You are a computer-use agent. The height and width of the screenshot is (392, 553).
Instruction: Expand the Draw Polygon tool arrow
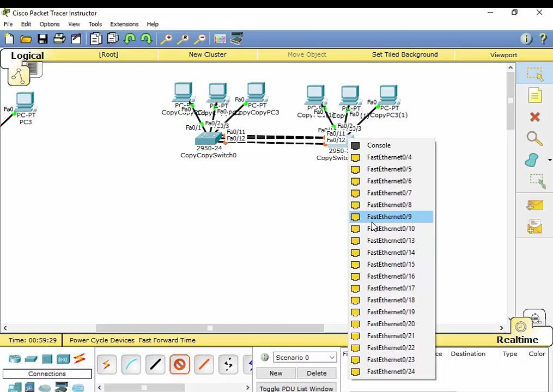pyautogui.click(x=550, y=160)
